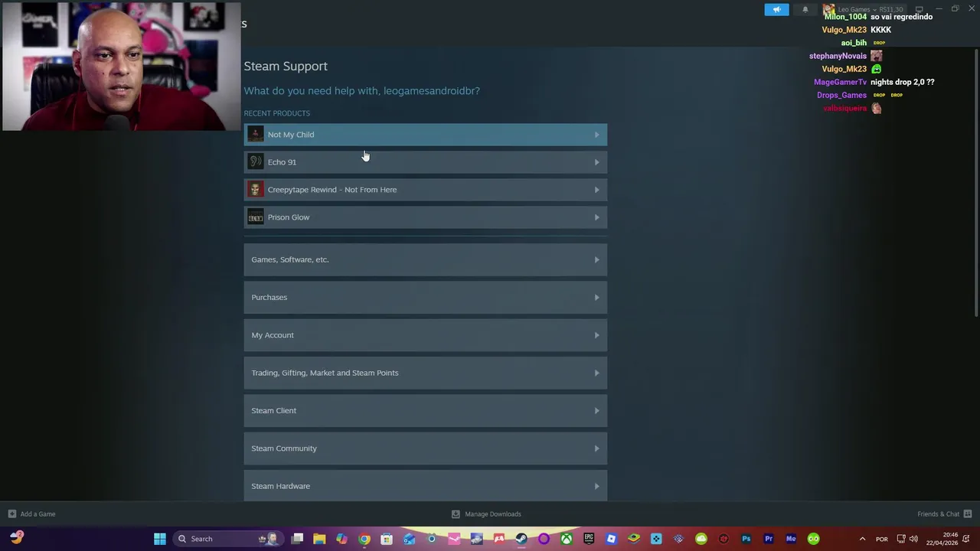
Task: Launch Premiere Pro from the taskbar
Action: pyautogui.click(x=769, y=539)
